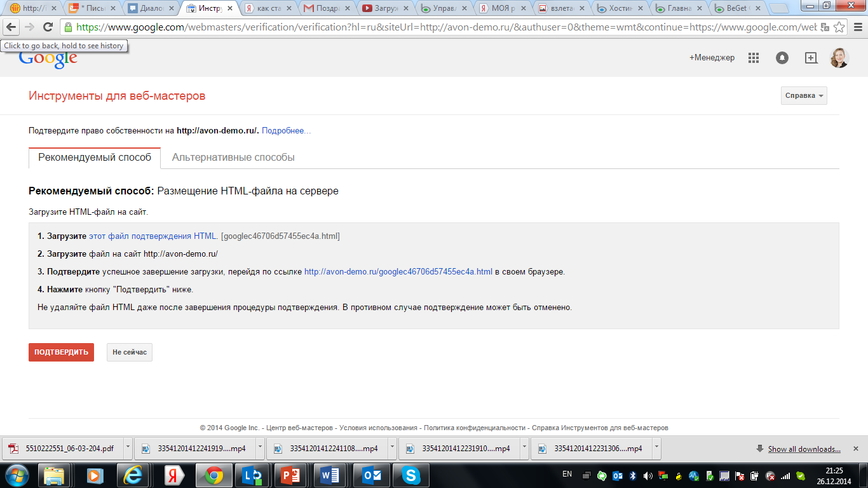
Task: Open the Справка dropdown
Action: tap(804, 95)
